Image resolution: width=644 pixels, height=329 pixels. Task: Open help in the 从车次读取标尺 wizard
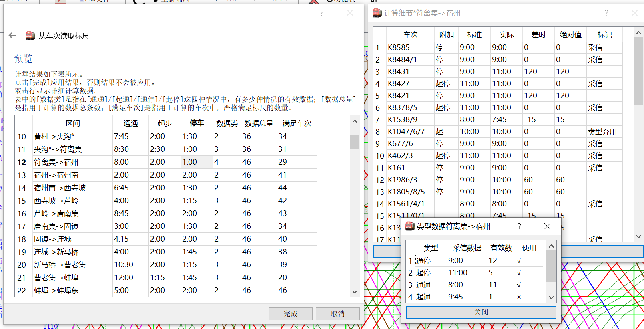pyautogui.click(x=322, y=13)
